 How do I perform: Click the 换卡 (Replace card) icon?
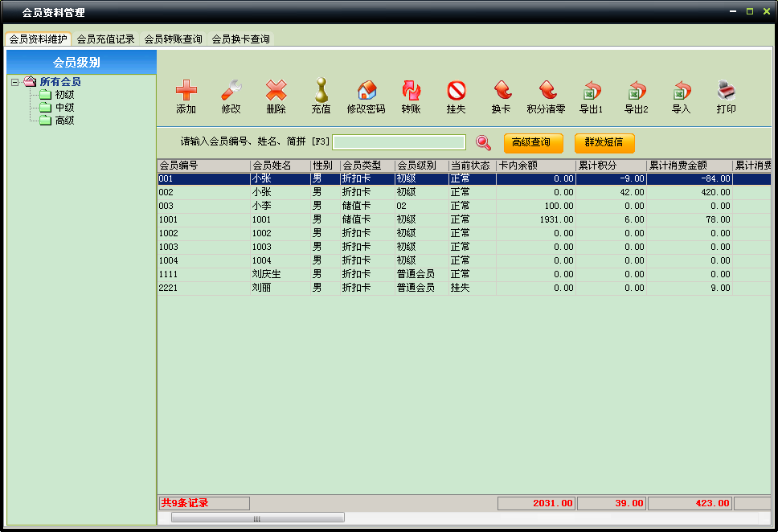tap(501, 92)
